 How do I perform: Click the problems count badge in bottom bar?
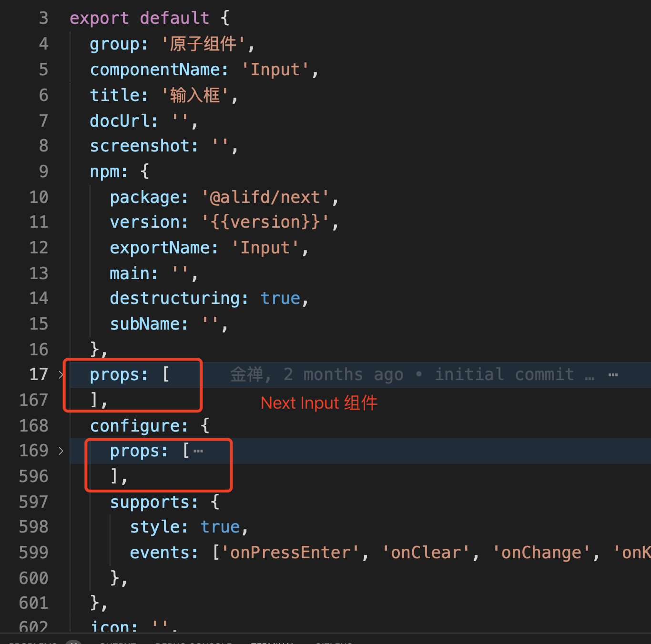click(x=74, y=642)
